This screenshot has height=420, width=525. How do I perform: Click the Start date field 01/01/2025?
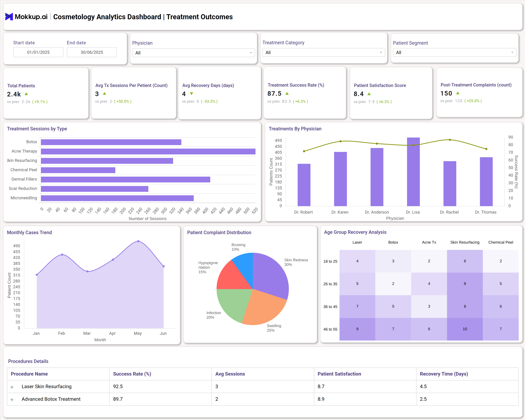point(38,52)
